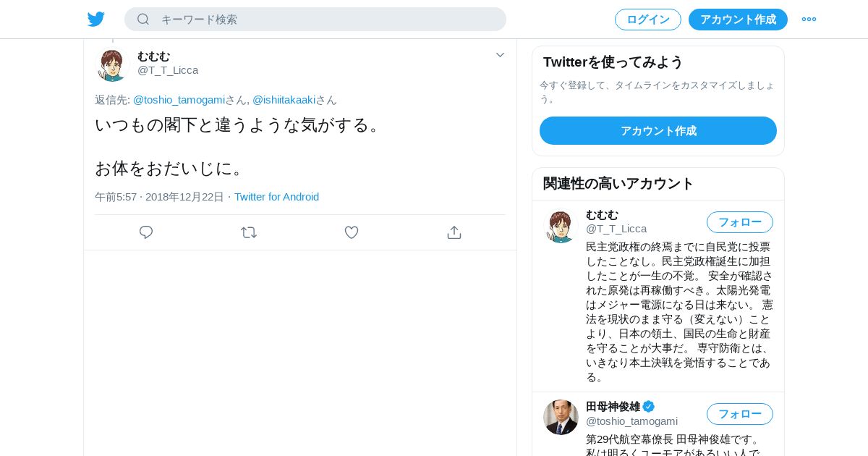Open the three-dot more options menu
This screenshot has height=456, width=868.
tap(809, 20)
